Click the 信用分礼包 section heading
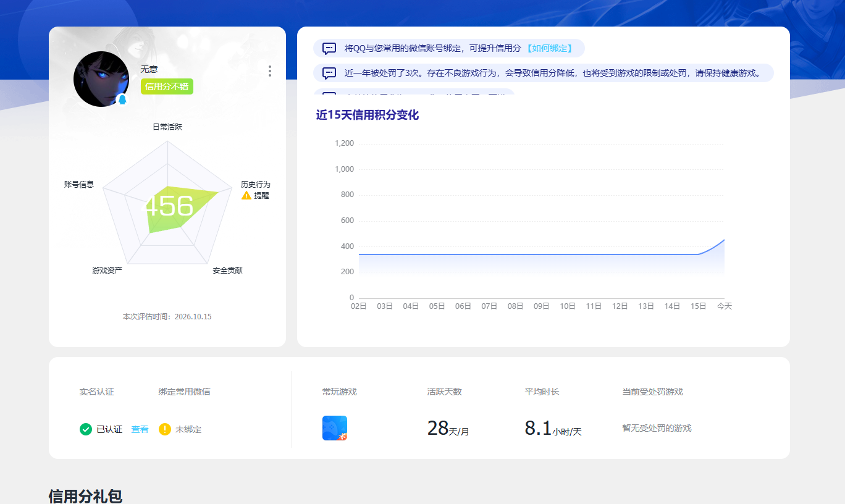845x504 pixels. tap(85, 496)
